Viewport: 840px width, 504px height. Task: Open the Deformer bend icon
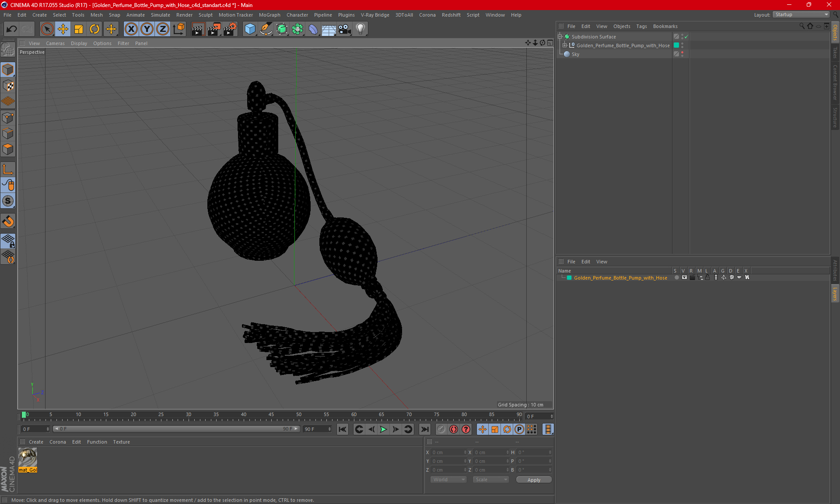point(313,29)
